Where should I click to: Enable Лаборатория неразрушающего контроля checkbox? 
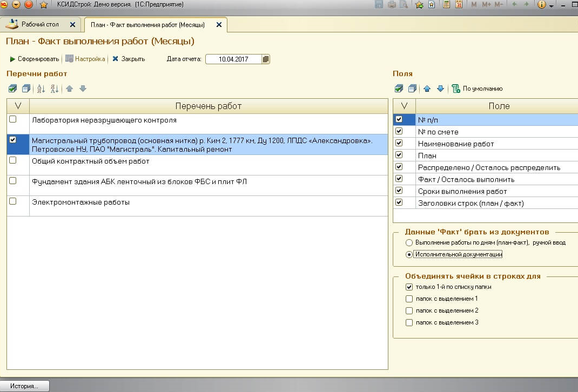[x=13, y=119]
